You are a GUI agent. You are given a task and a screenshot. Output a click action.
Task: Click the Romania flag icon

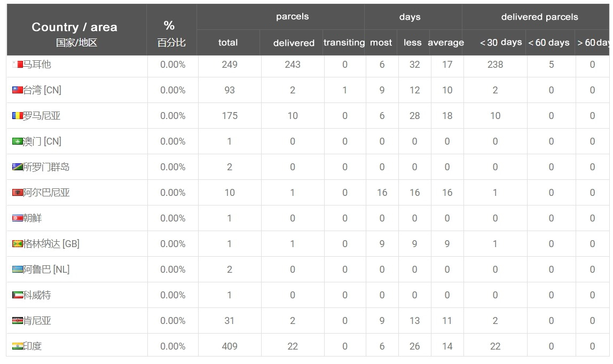point(18,116)
